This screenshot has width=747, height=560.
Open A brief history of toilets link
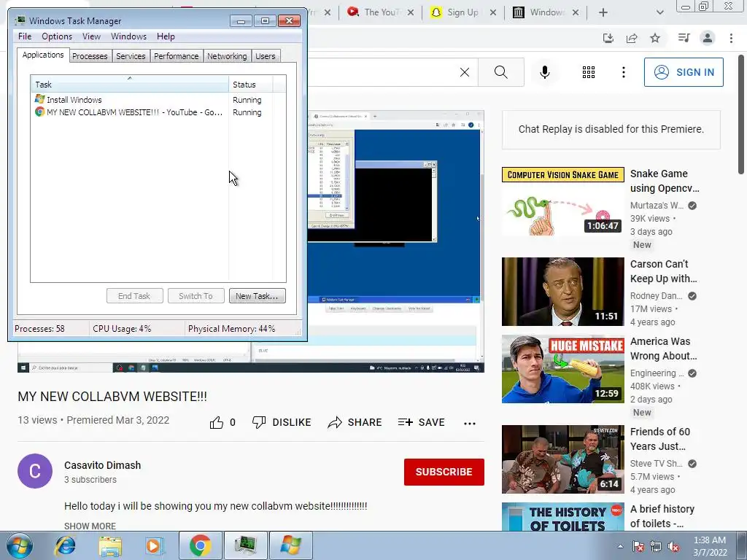click(662, 516)
